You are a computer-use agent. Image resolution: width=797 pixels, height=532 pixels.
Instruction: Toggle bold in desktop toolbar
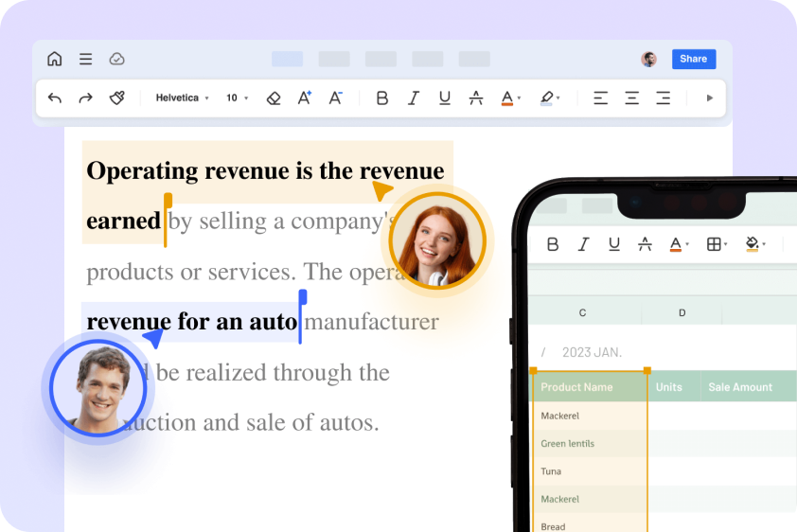coord(382,98)
